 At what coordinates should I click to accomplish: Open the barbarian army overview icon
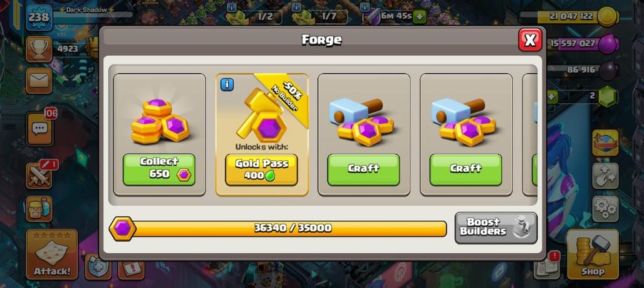pos(39,208)
